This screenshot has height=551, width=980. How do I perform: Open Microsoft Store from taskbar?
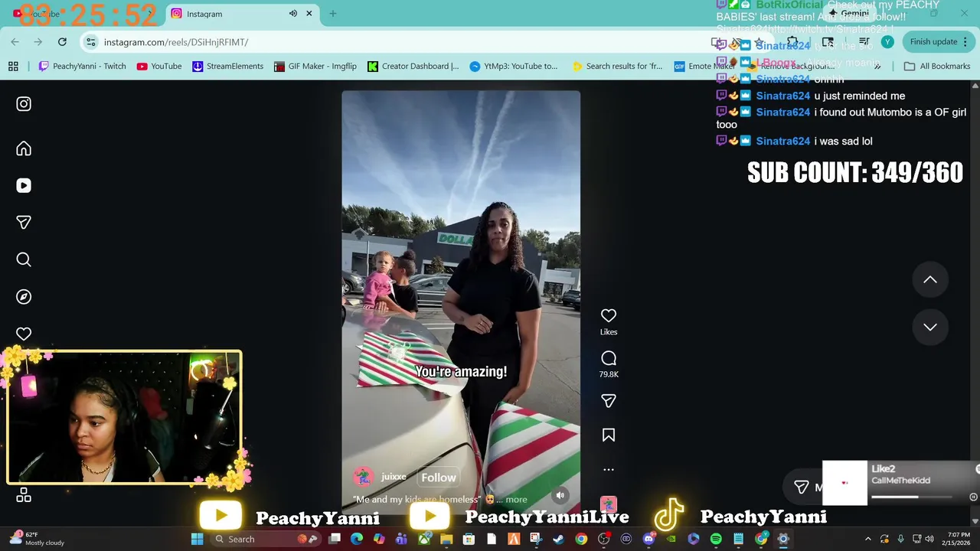[469, 539]
